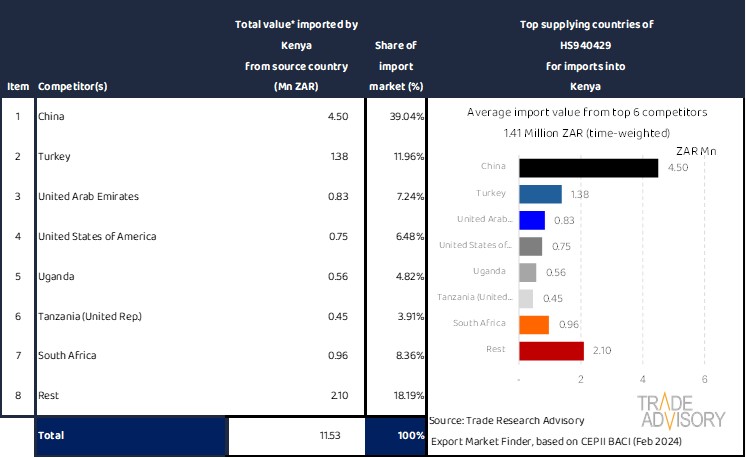Click the red Rest bar
Image resolution: width=746 pixels, height=458 pixels.
coord(551,350)
